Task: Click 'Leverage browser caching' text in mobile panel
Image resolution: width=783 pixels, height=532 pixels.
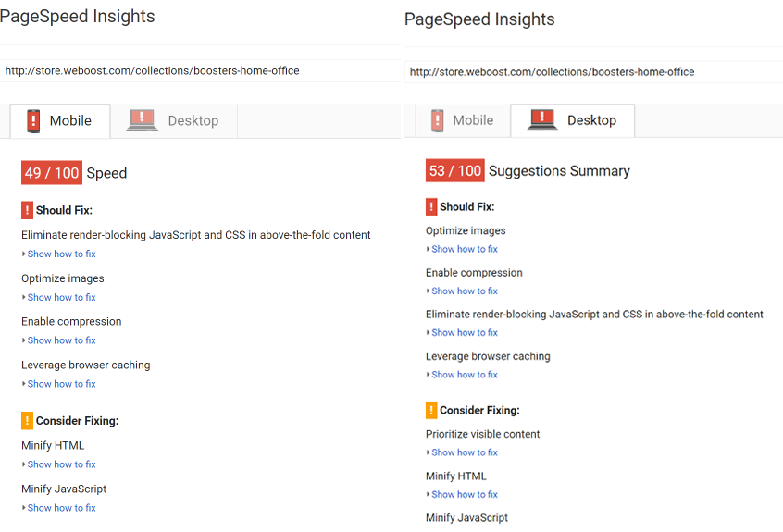Action: coord(86,365)
